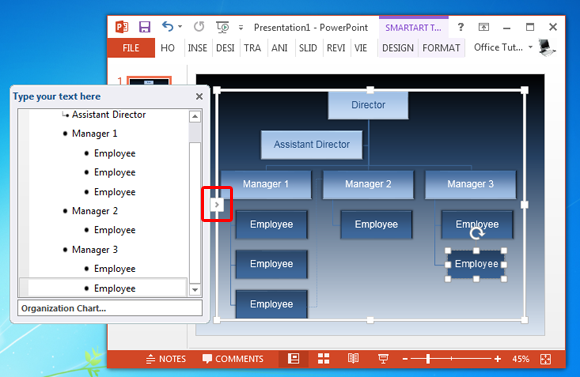Select the Manager 1 shape

266,184
